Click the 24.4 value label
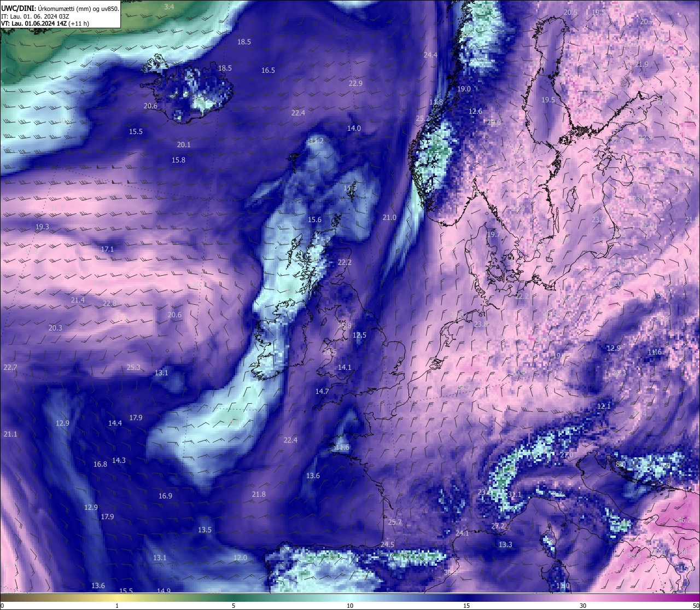The height and width of the screenshot is (610, 700). [430, 55]
